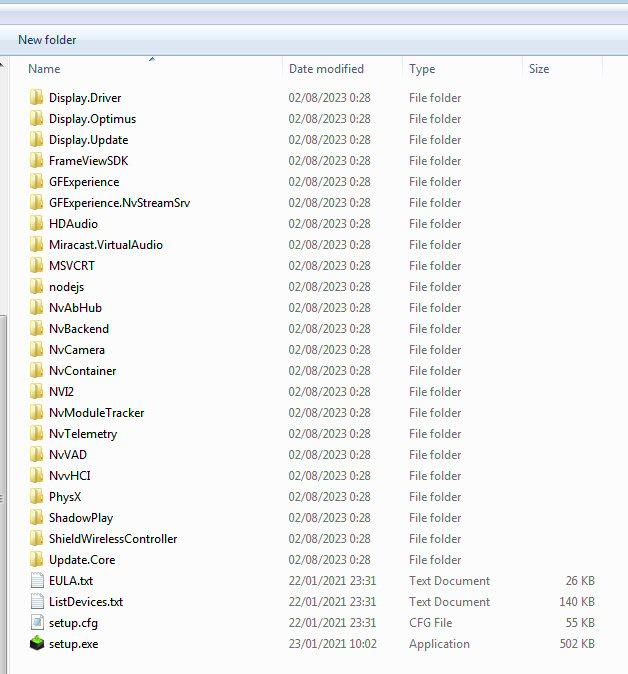Screen dimensions: 628x674
Task: Click the folder name NvModuleTracker
Action: tap(97, 413)
